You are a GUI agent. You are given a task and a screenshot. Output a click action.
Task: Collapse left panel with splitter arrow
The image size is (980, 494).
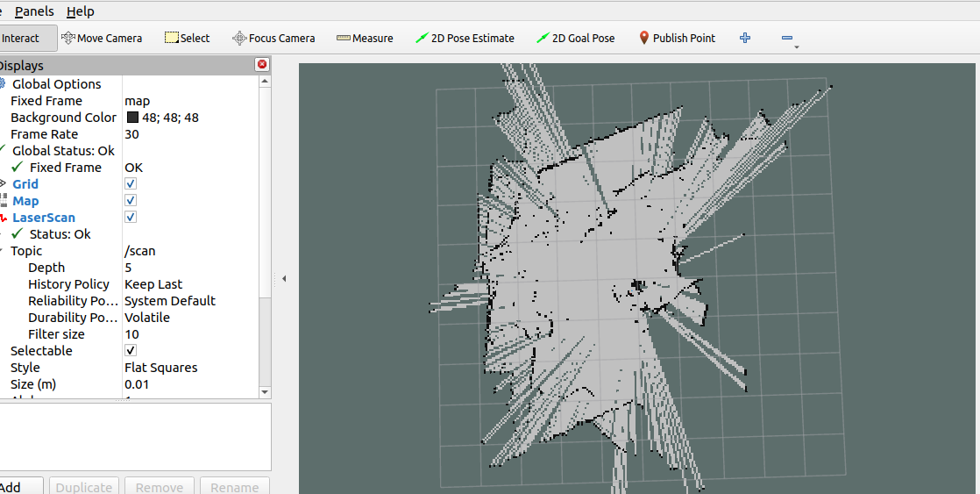coord(284,278)
